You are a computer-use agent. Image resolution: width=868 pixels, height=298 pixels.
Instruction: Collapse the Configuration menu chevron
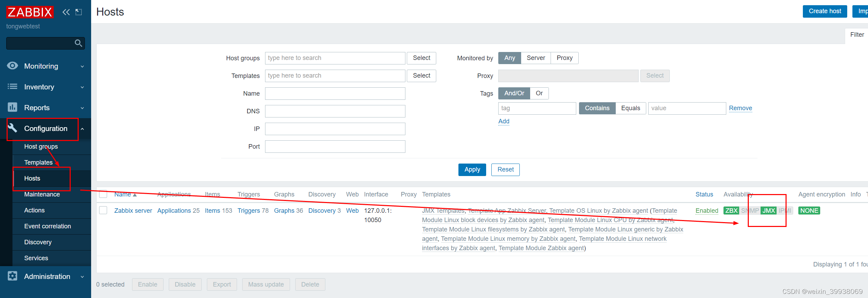82,129
